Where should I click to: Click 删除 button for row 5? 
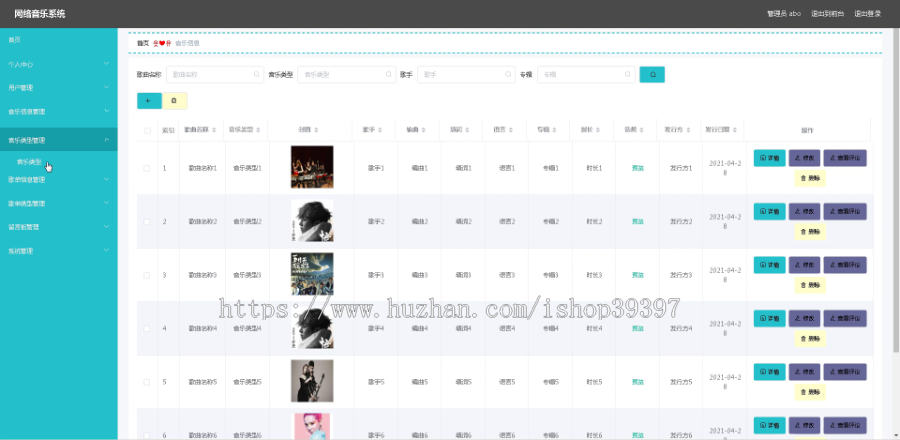pyautogui.click(x=810, y=392)
